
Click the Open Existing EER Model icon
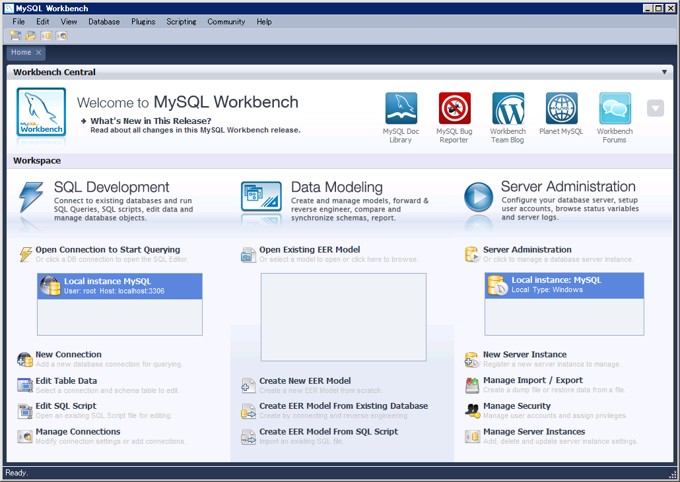[x=248, y=255]
